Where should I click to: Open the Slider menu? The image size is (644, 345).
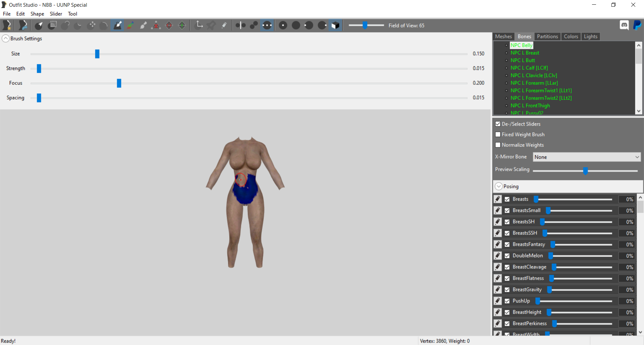[x=56, y=14]
